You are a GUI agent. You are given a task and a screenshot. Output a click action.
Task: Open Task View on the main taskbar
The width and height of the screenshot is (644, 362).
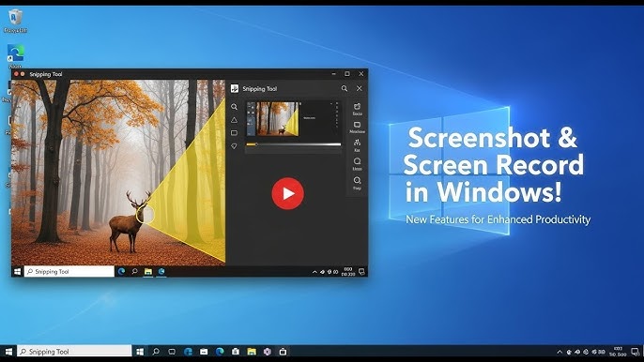(x=172, y=352)
